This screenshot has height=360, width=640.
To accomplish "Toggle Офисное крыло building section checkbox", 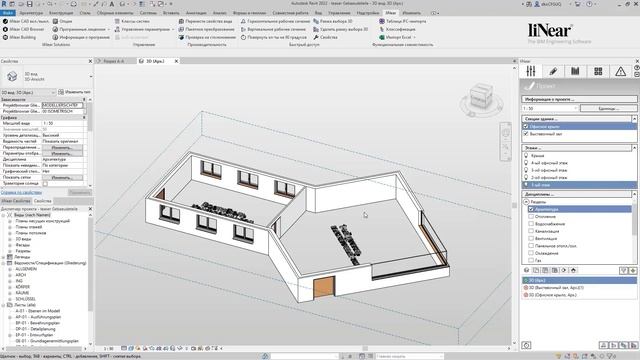I will coord(526,127).
